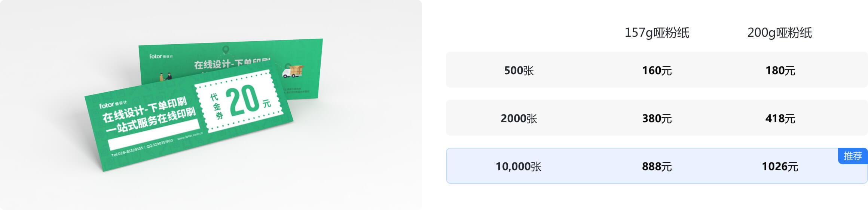This screenshot has height=210, width=868.
Task: Click the www.fotor.com.cn text on the coupon
Action: pyautogui.click(x=190, y=135)
